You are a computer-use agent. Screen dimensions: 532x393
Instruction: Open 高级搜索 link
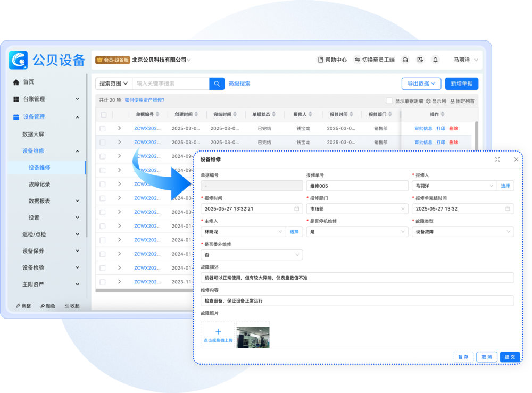point(239,83)
